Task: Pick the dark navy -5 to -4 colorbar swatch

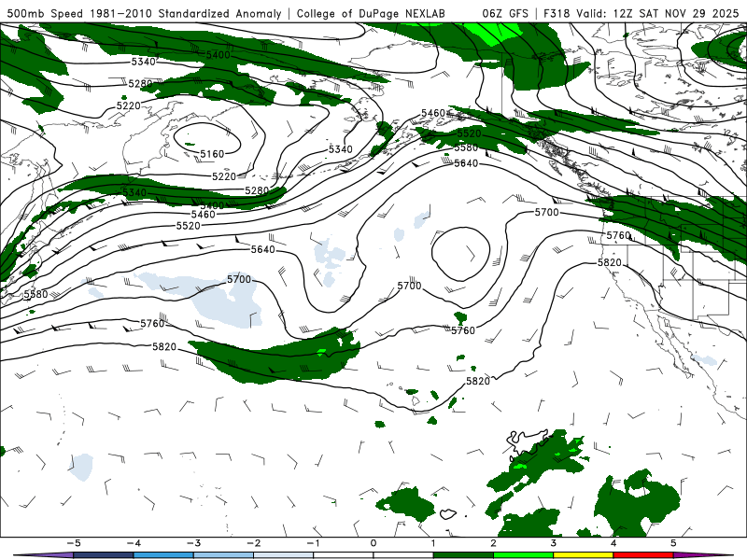Action: click(x=103, y=555)
